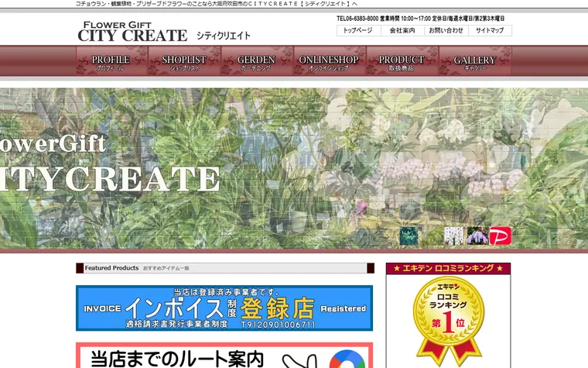
Task: Open the PRODUCT menu item
Action: (x=402, y=61)
